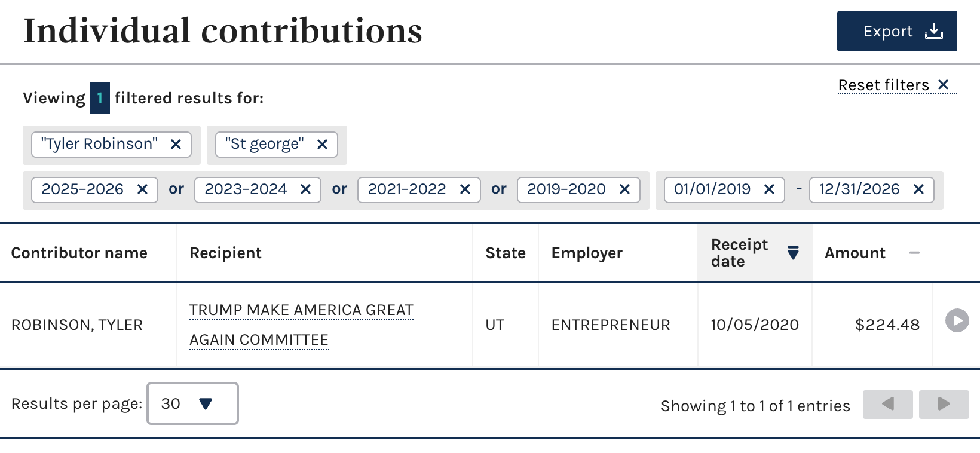Image resolution: width=980 pixels, height=453 pixels.
Task: Click the Export download button
Action: [896, 31]
